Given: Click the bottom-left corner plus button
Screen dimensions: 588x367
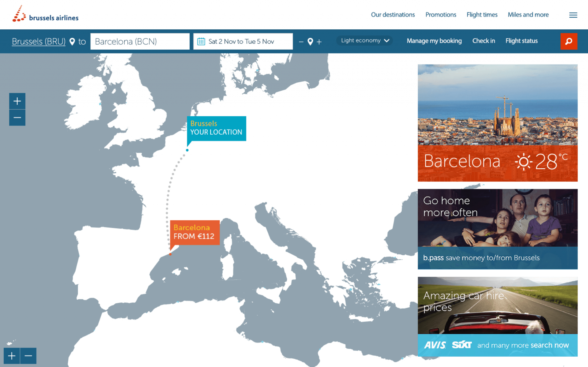Looking at the screenshot, I should (12, 356).
